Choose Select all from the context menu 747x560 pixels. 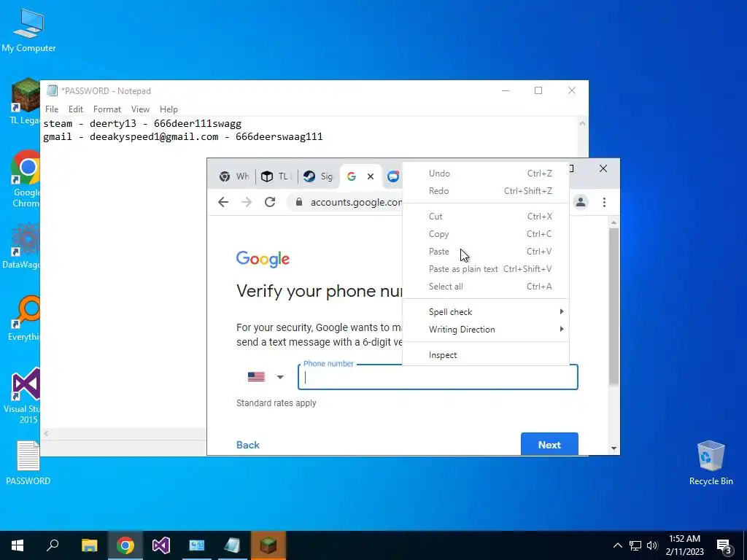tap(486, 286)
